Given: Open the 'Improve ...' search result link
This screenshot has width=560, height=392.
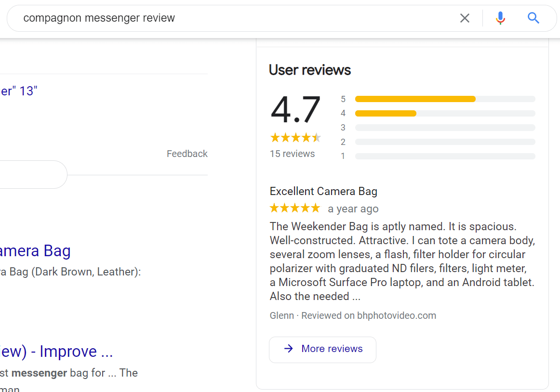Looking at the screenshot, I should tap(56, 351).
